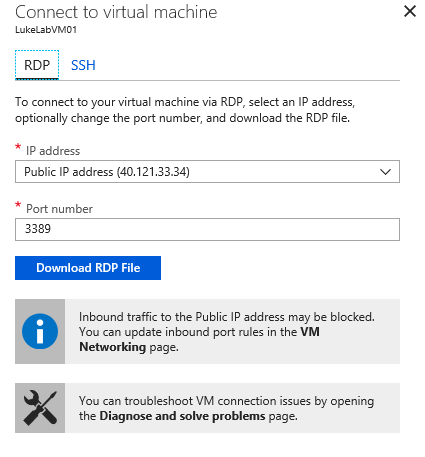Viewport: 425px width, 457px height.
Task: Open Diagnose and solve problems reference
Action: tap(182, 416)
